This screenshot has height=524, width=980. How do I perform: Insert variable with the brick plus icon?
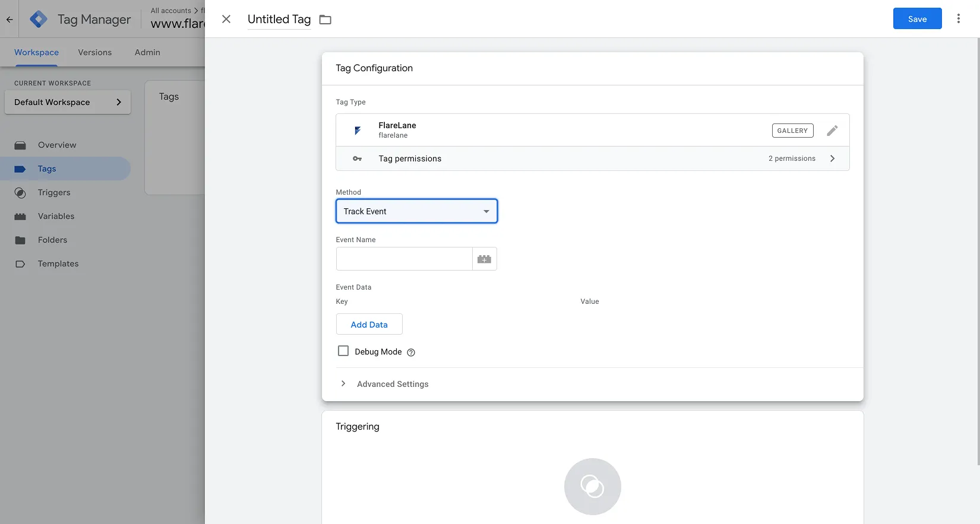pos(485,259)
